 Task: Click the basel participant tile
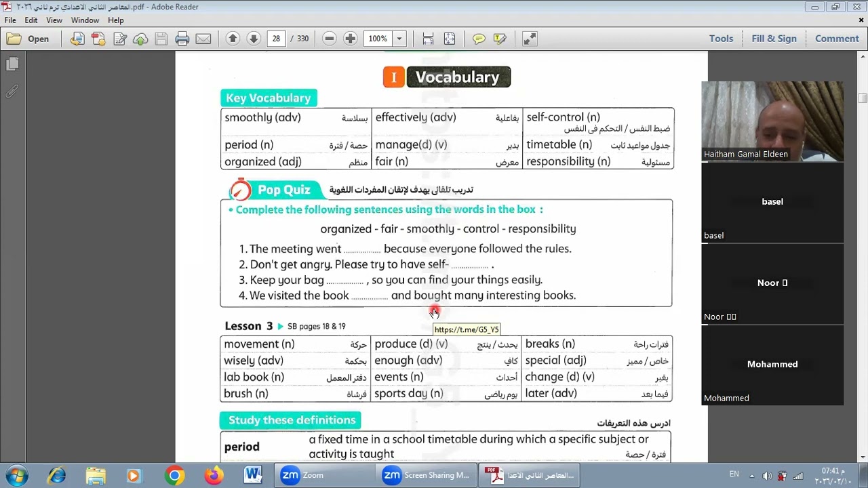tap(772, 202)
